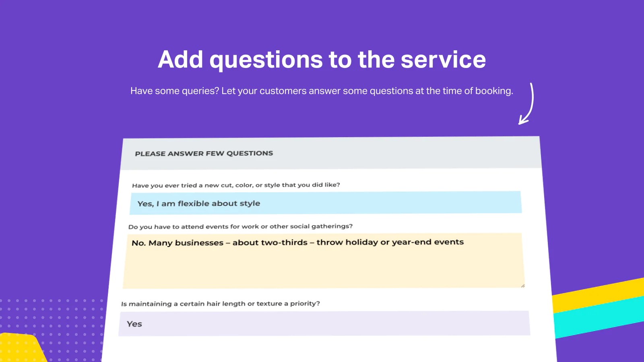Viewport: 644px width, 362px height.
Task: Click the work or social gatherings question label
Action: click(240, 226)
